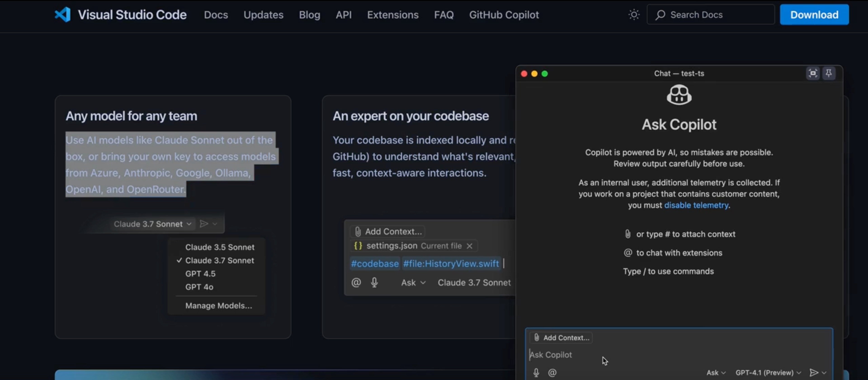
Task: Open the Docs nav item
Action: (x=216, y=15)
